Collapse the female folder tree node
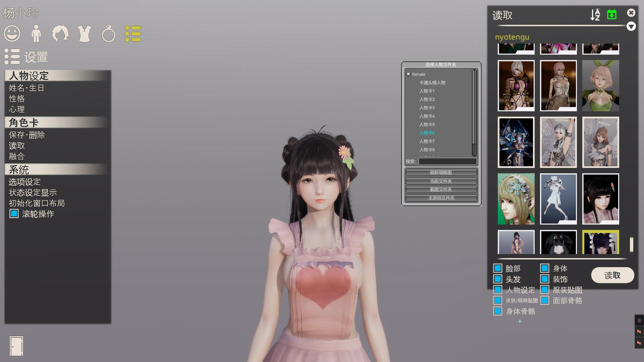The height and width of the screenshot is (362, 644). pyautogui.click(x=409, y=74)
